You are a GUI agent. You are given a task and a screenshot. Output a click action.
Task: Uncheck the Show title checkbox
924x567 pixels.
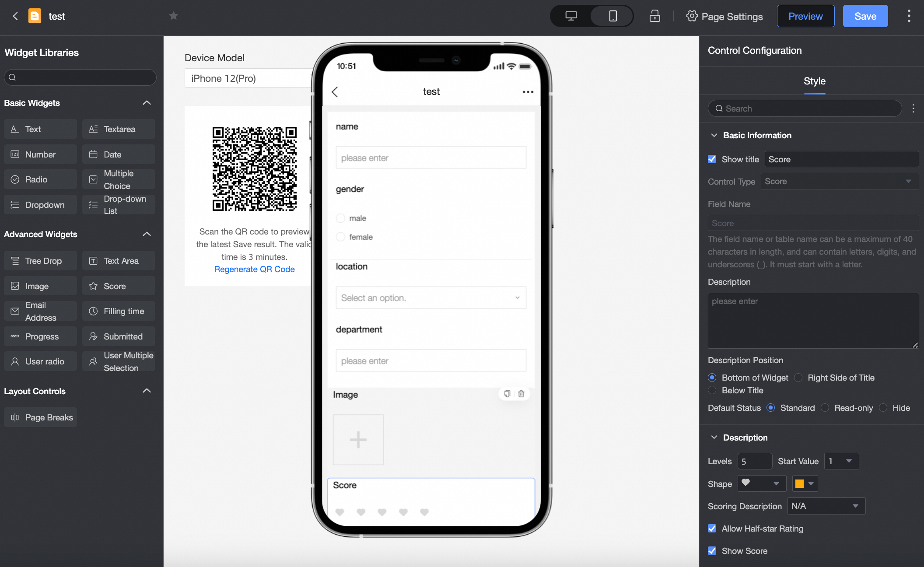[x=712, y=159]
